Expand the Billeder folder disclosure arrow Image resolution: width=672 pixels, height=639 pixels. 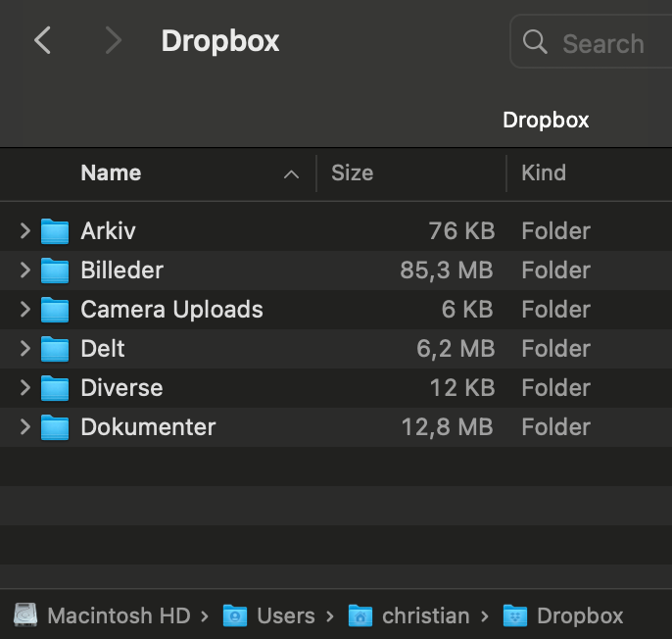pyautogui.click(x=25, y=270)
